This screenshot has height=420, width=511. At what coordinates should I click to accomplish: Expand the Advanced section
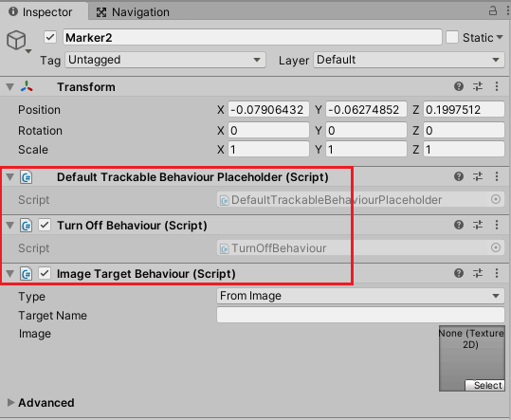(x=10, y=402)
